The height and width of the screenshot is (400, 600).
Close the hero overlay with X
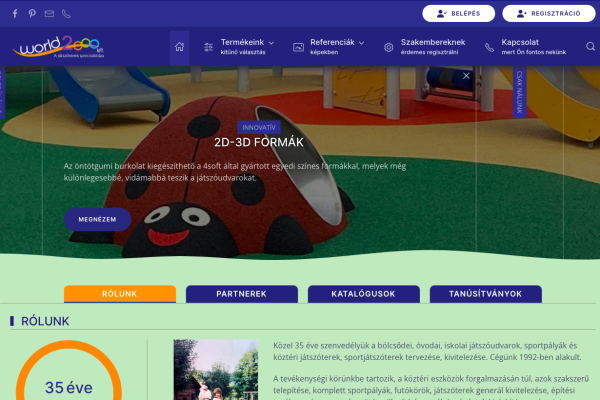pyautogui.click(x=466, y=76)
